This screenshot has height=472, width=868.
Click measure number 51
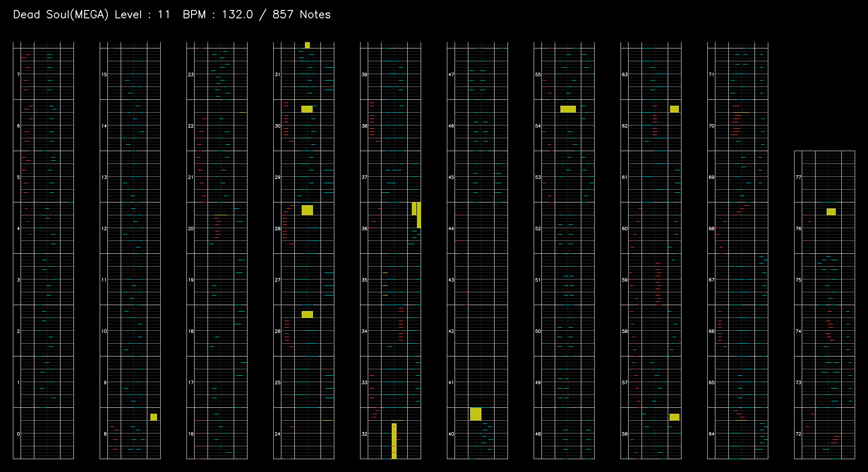[x=538, y=280]
